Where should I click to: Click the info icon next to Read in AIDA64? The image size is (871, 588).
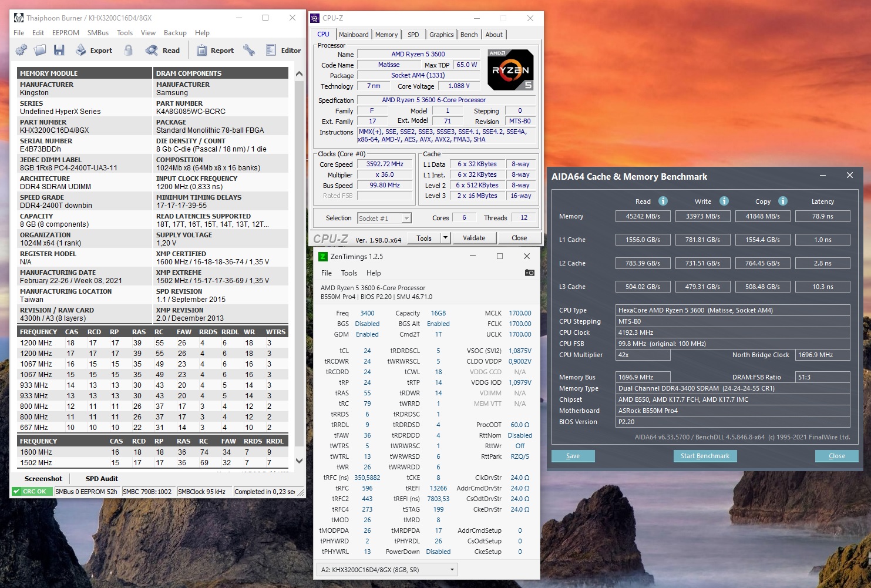[663, 201]
